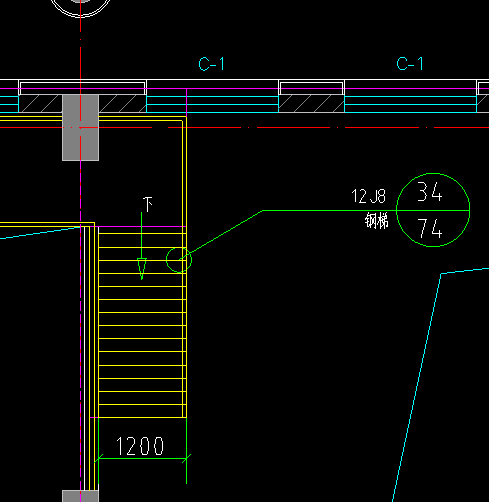The image size is (489, 502).
Task: Click the right C-1 window label
Action: (x=410, y=64)
